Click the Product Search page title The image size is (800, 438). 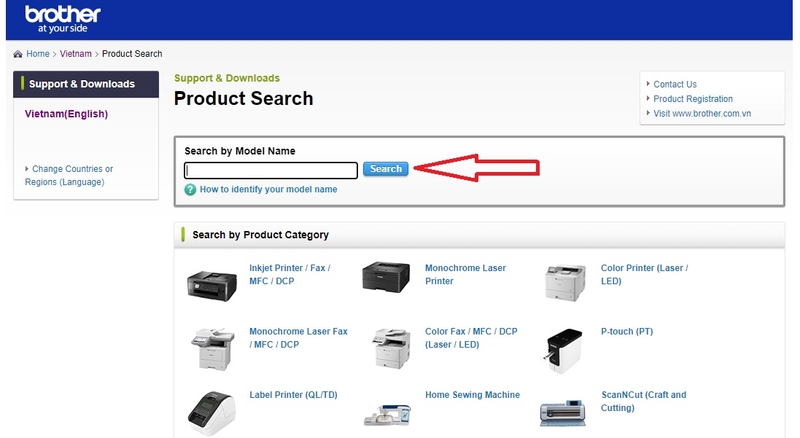click(x=243, y=99)
